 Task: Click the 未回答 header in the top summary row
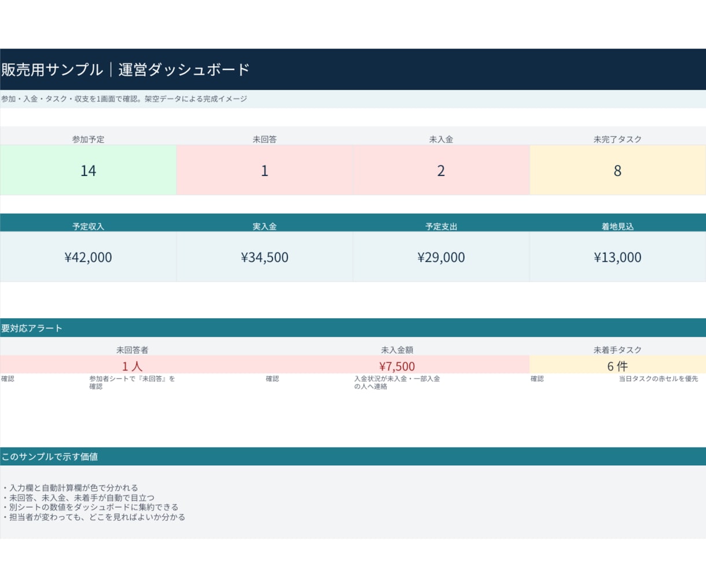(264, 139)
